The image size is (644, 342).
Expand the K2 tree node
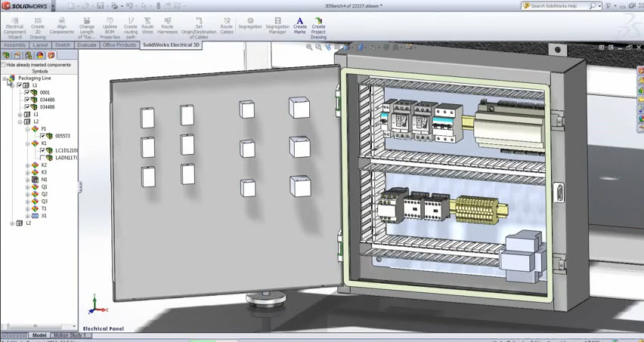click(27, 165)
